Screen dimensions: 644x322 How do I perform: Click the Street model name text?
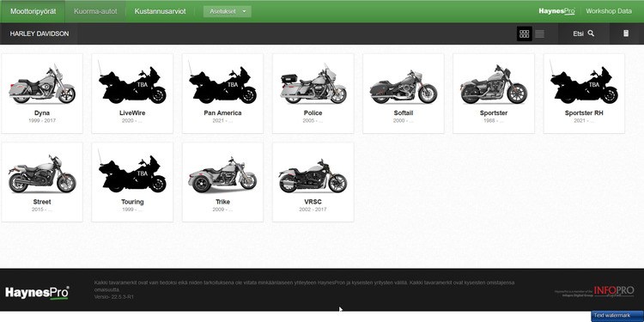(42, 202)
